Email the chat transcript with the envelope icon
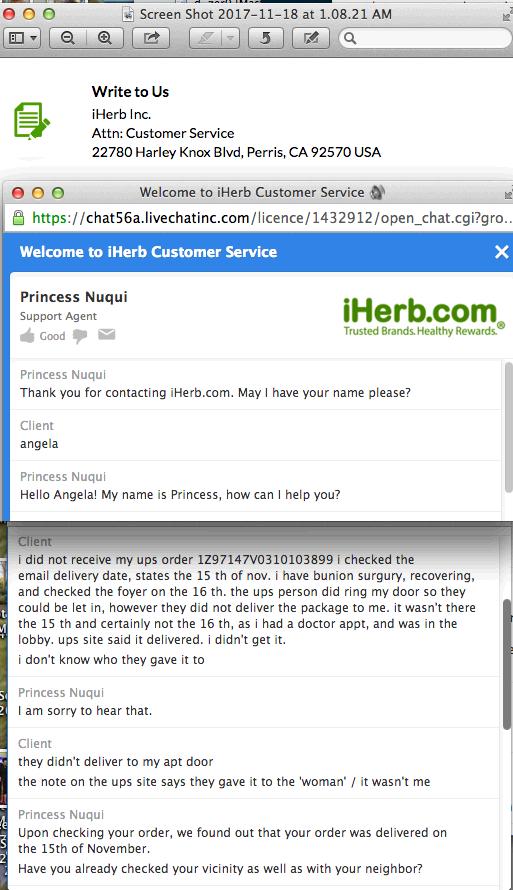The width and height of the screenshot is (513, 890). click(x=107, y=334)
